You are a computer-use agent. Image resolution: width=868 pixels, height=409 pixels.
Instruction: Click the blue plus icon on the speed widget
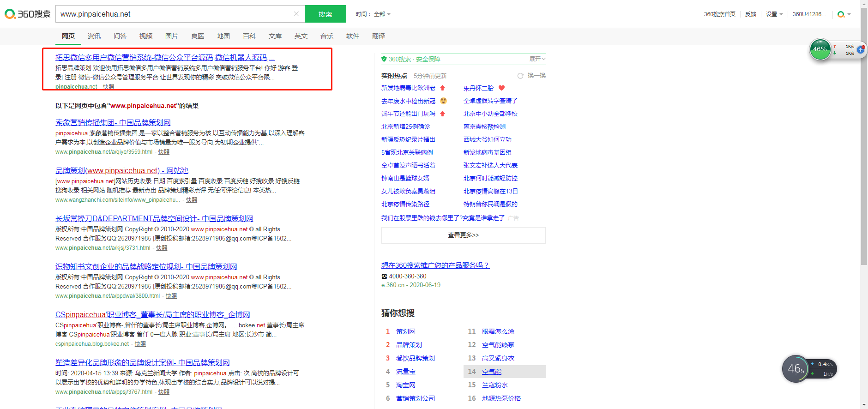[x=861, y=49]
